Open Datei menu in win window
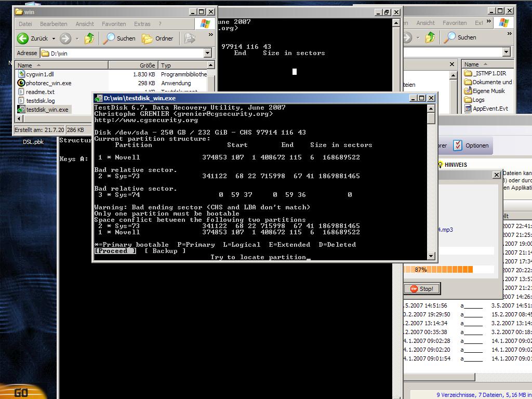This screenshot has width=532, height=399. [x=25, y=24]
